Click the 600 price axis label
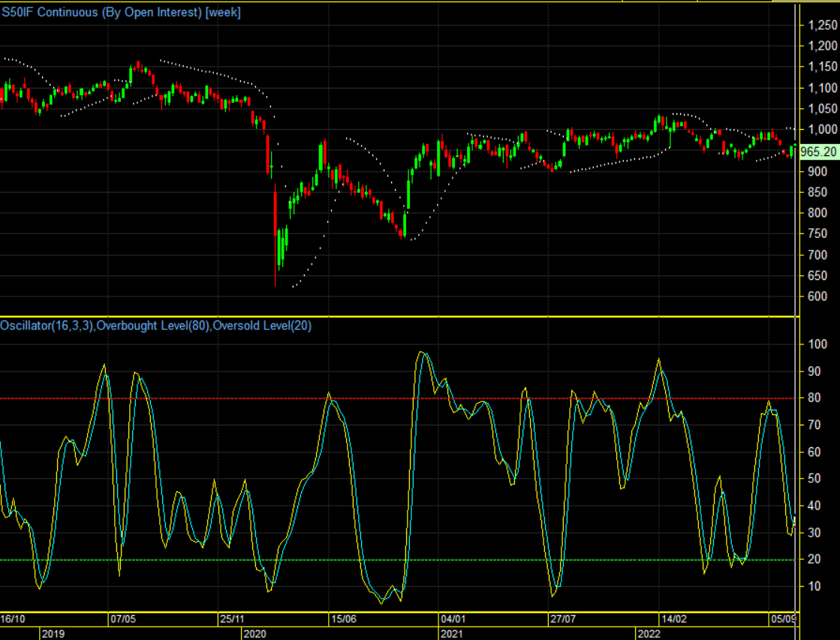 817,296
